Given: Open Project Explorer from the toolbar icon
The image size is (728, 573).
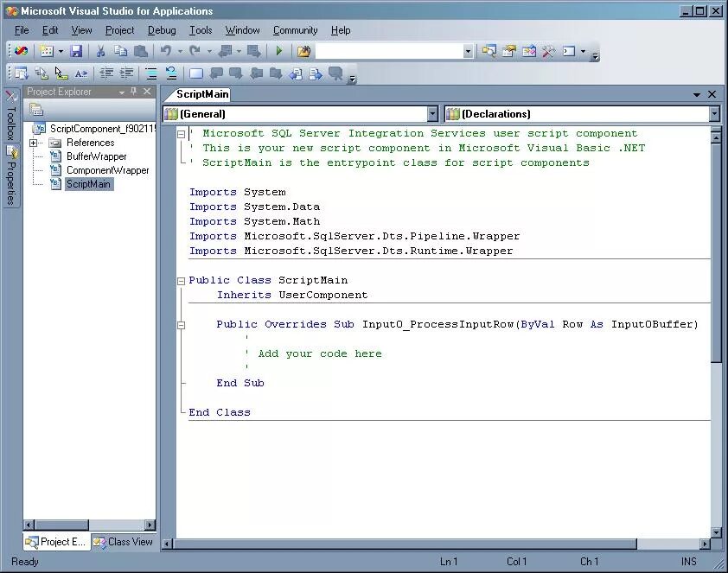Looking at the screenshot, I should point(489,51).
